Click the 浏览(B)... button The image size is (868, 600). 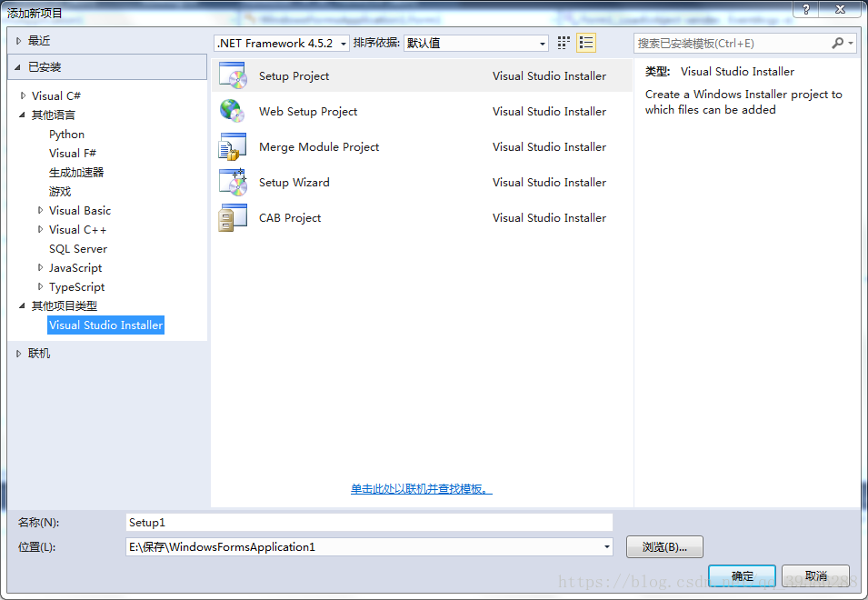pos(664,547)
